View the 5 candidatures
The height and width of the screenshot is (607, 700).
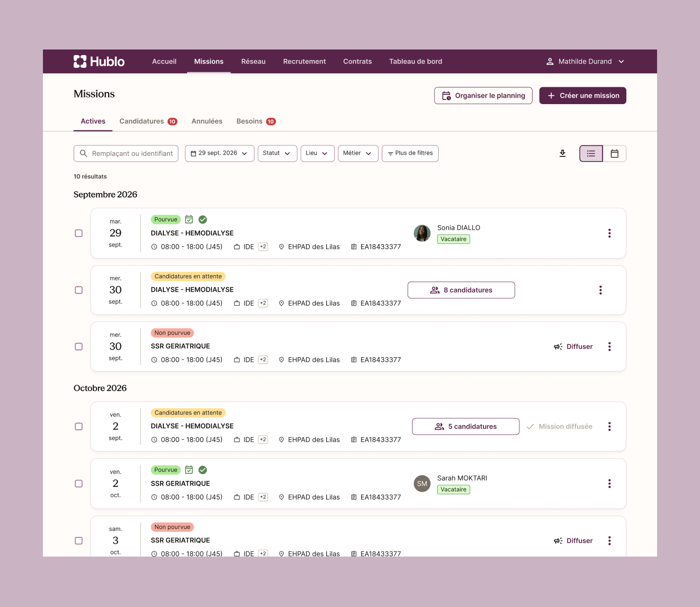point(466,426)
